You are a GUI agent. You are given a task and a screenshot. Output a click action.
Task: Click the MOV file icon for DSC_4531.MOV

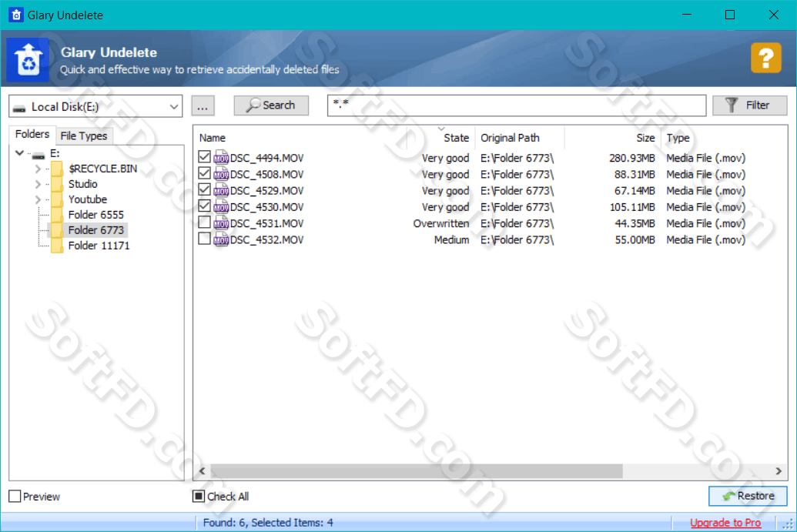(221, 223)
